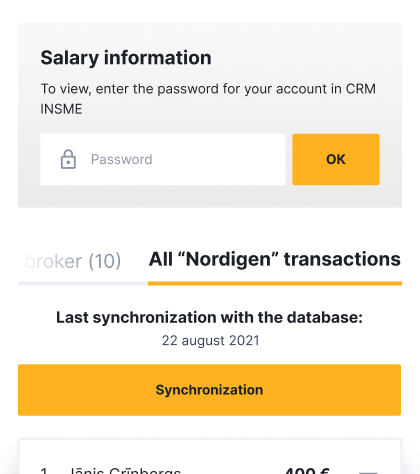Click the CRM INSME password instruction text
The image size is (420, 474).
pyautogui.click(x=208, y=99)
